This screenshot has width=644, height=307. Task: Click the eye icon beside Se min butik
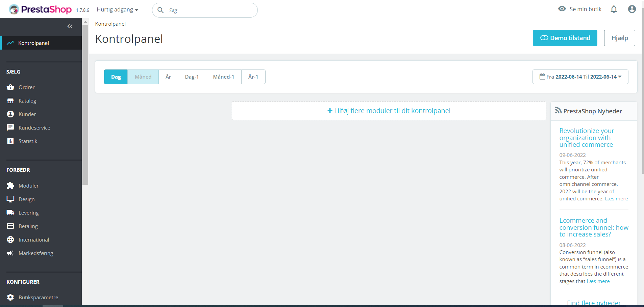click(x=562, y=9)
